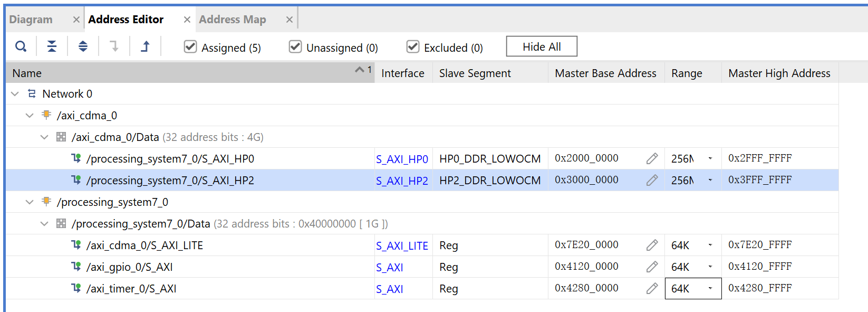
Task: Sort by the Name column header
Action: pos(190,73)
